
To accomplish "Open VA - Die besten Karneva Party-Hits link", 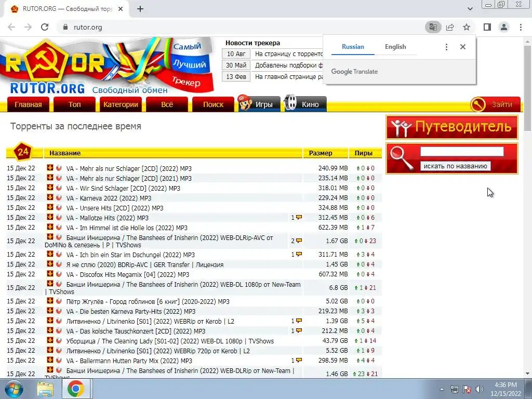I will coord(131,311).
